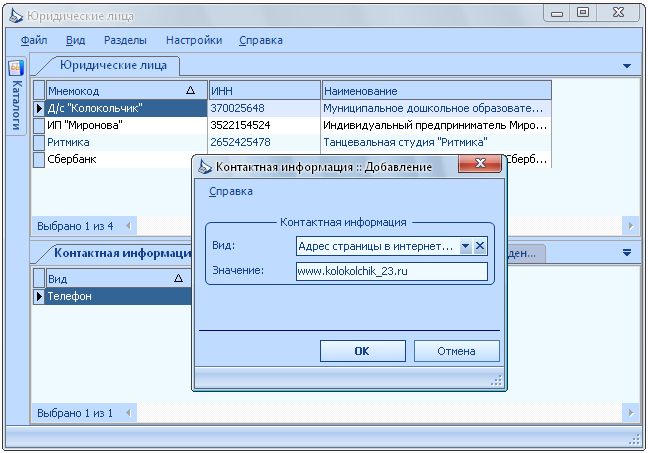Image resolution: width=648 pixels, height=453 pixels.
Task: Close the Контактная информация dialog
Action: [x=480, y=163]
